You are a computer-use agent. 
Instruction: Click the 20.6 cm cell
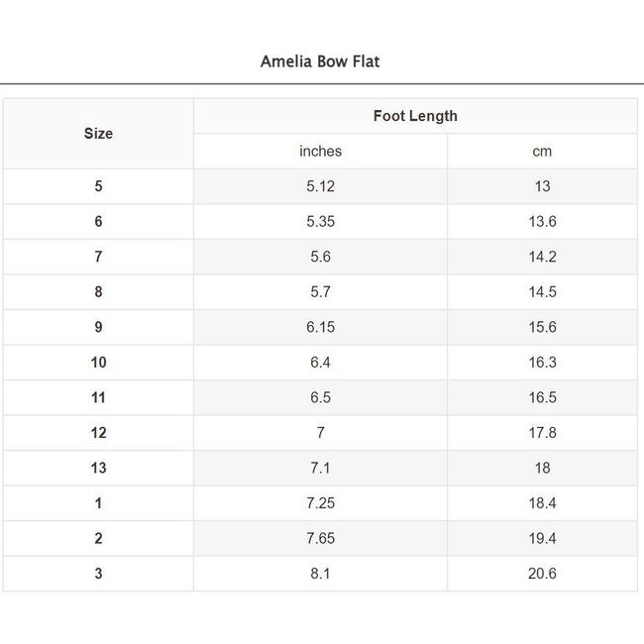pyautogui.click(x=542, y=574)
